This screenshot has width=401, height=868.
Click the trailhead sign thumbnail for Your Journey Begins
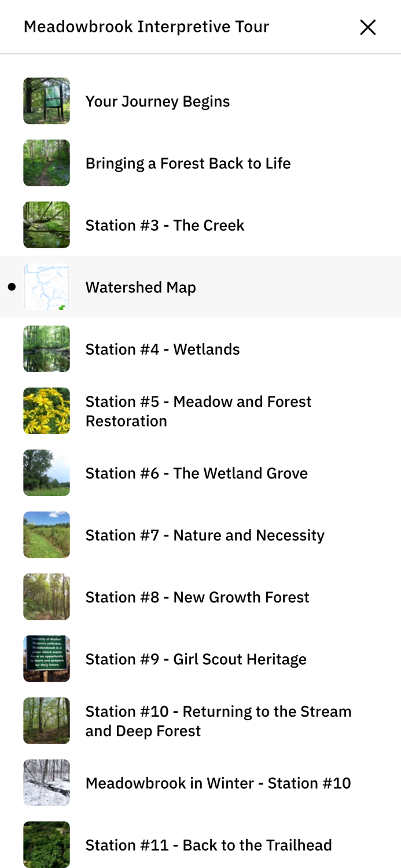(x=46, y=100)
